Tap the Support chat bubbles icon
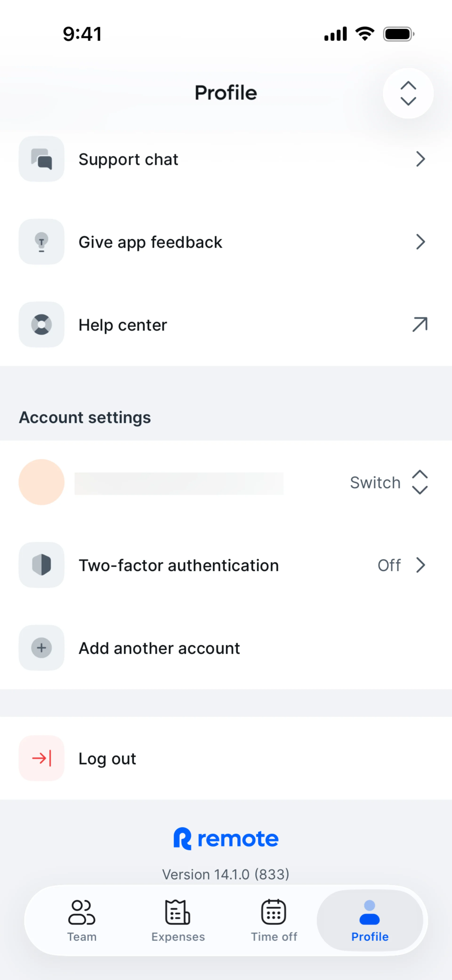Image resolution: width=452 pixels, height=980 pixels. point(41,159)
